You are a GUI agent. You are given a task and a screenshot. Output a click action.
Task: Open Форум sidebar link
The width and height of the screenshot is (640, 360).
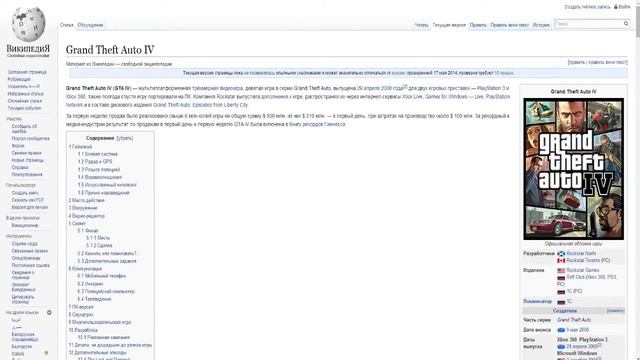point(18,146)
